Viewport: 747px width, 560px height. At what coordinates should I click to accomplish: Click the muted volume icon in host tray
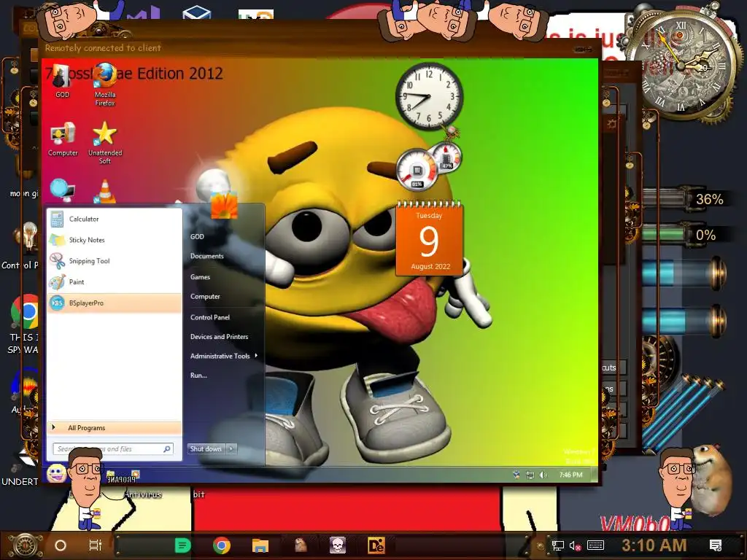575,545
